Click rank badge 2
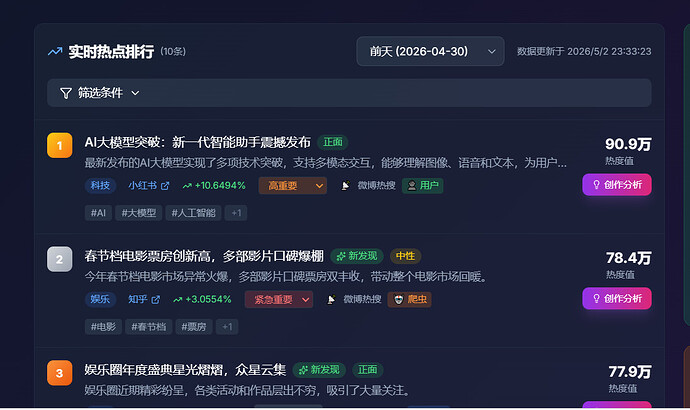This screenshot has width=690, height=410. click(60, 259)
